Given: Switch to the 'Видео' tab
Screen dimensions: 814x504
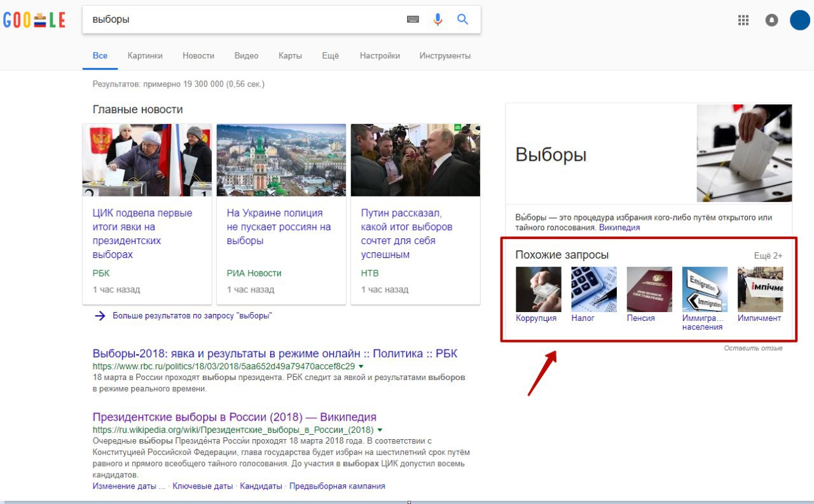Looking at the screenshot, I should (246, 56).
